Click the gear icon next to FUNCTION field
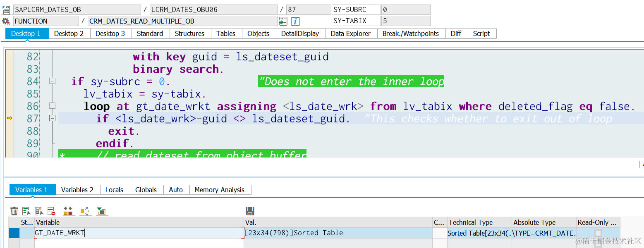This screenshot has height=248, width=644. click(x=6, y=21)
